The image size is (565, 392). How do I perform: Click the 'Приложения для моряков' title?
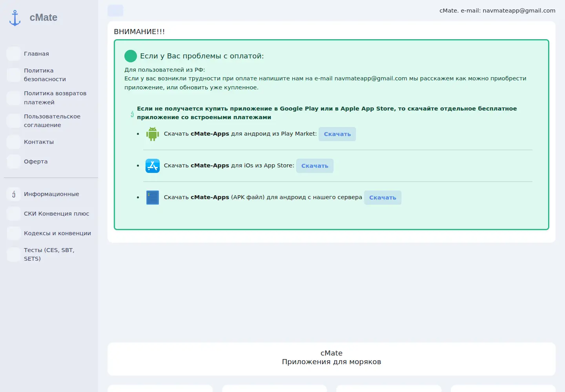pyautogui.click(x=332, y=362)
